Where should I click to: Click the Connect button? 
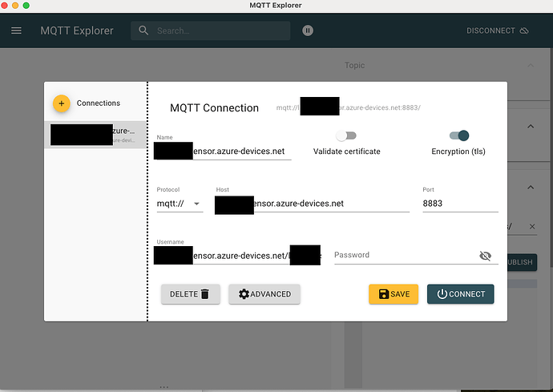tap(460, 294)
